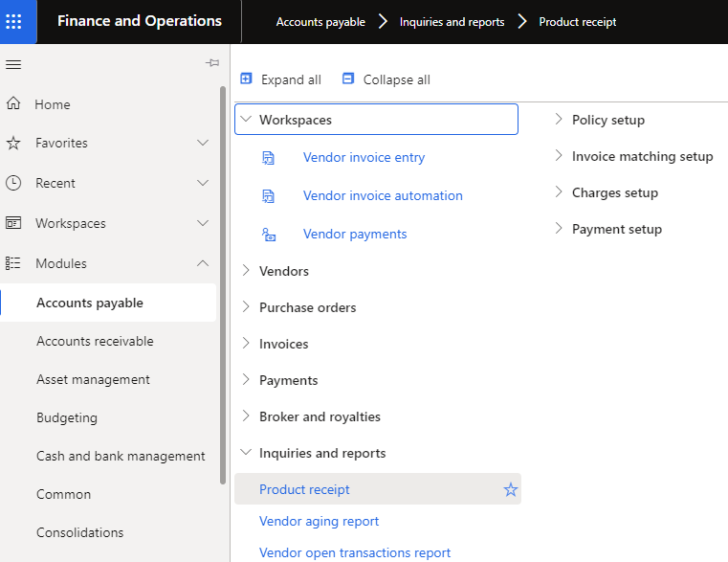The height and width of the screenshot is (562, 728).
Task: Click the Expand all button label
Action: coord(291,80)
